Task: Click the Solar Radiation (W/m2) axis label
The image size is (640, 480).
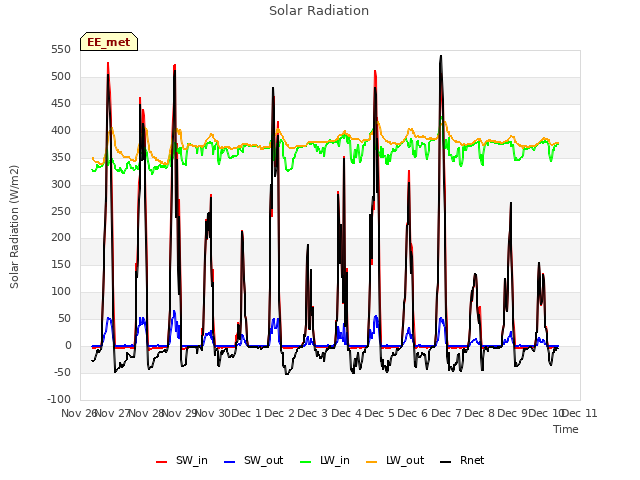Action: pyautogui.click(x=14, y=227)
